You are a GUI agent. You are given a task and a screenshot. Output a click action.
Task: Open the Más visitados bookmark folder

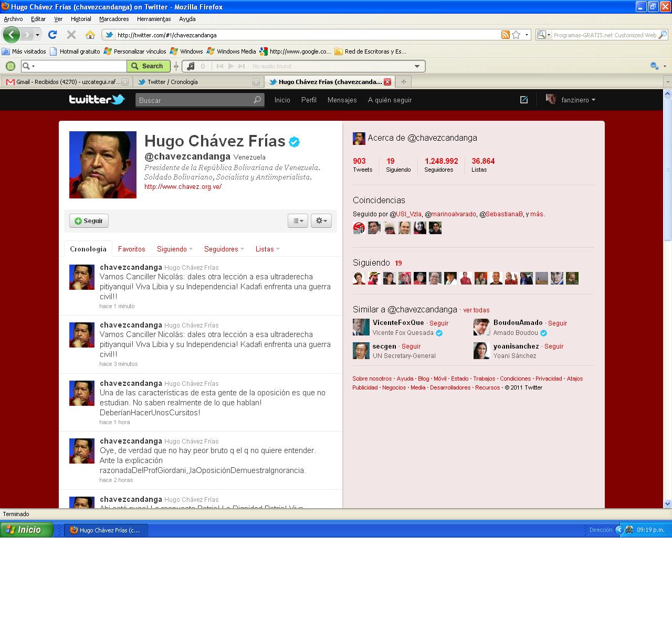(24, 51)
